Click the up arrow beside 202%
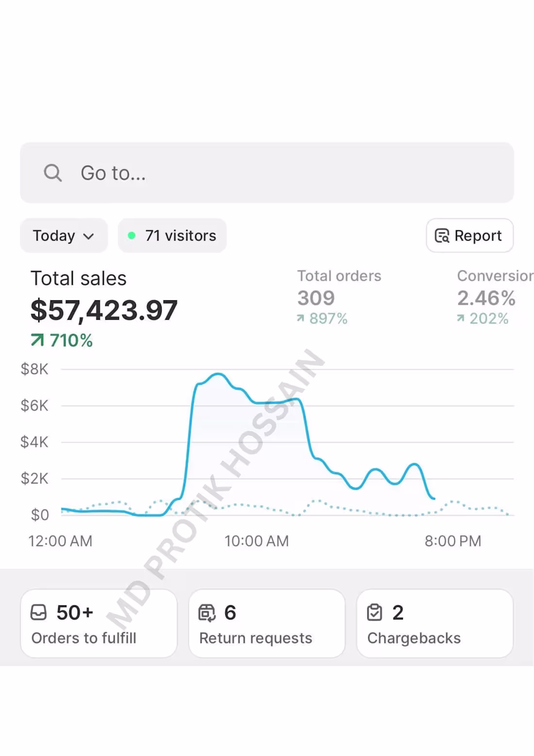This screenshot has width=534, height=756. click(460, 318)
